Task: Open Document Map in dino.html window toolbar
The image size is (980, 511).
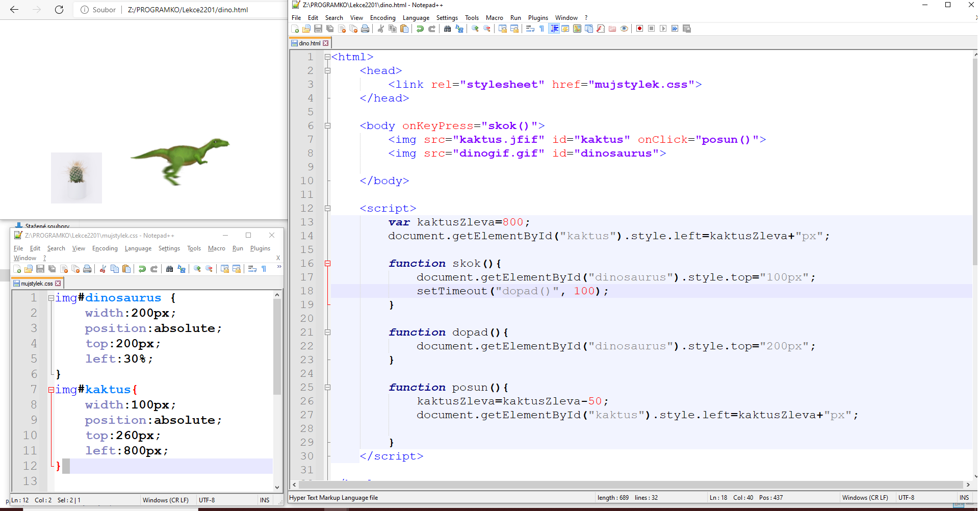Action: pos(577,29)
